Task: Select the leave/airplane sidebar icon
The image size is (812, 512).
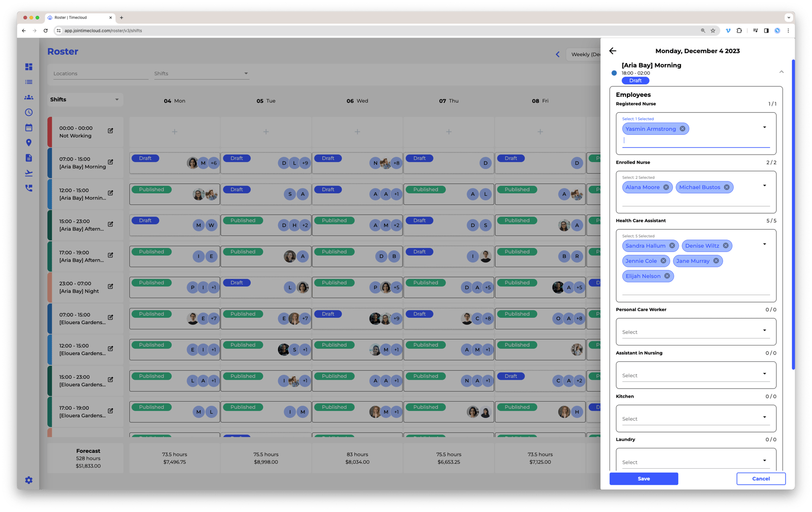Action: tap(28, 172)
